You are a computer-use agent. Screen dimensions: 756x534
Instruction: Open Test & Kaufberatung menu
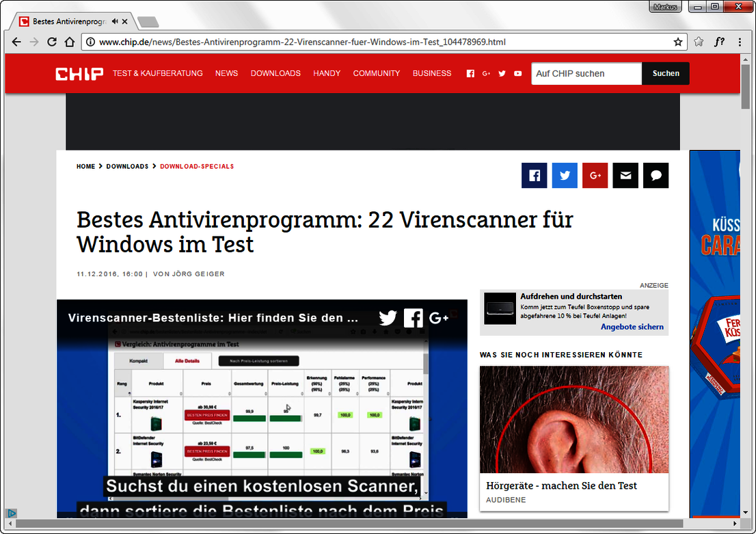157,73
